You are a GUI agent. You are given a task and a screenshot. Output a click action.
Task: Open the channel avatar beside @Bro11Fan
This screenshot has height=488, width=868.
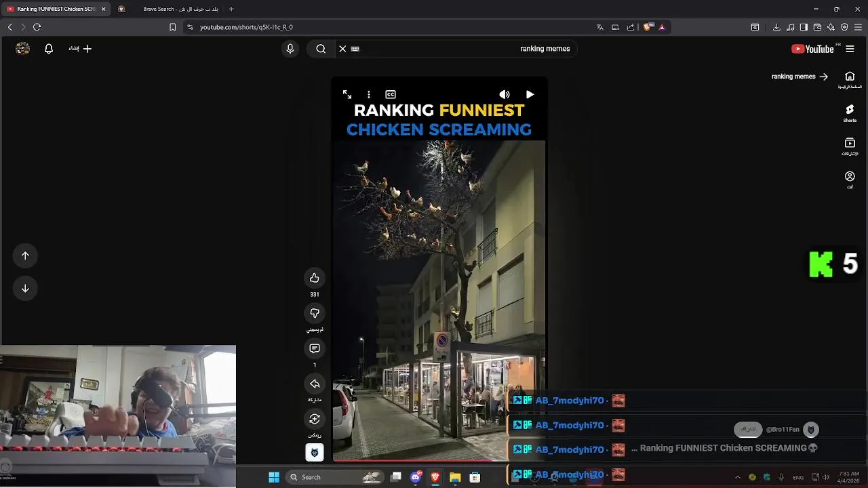click(x=811, y=430)
